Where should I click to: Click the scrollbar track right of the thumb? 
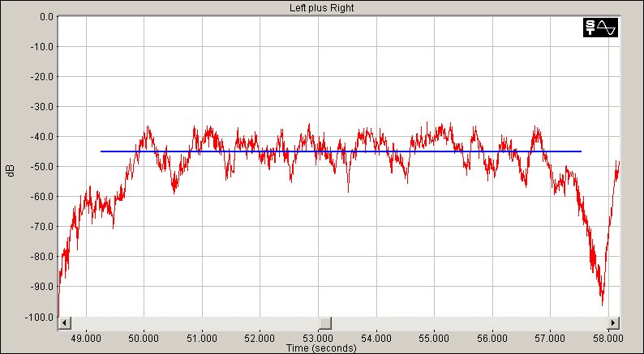coord(470,323)
